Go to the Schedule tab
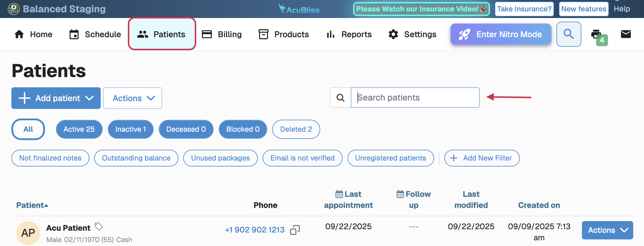 95,34
